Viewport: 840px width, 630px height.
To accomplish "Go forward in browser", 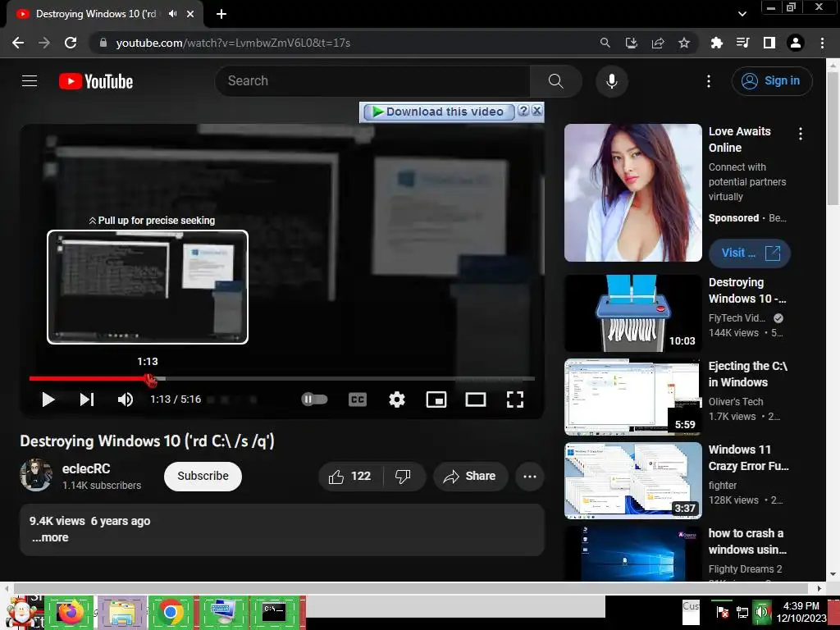I will click(44, 43).
